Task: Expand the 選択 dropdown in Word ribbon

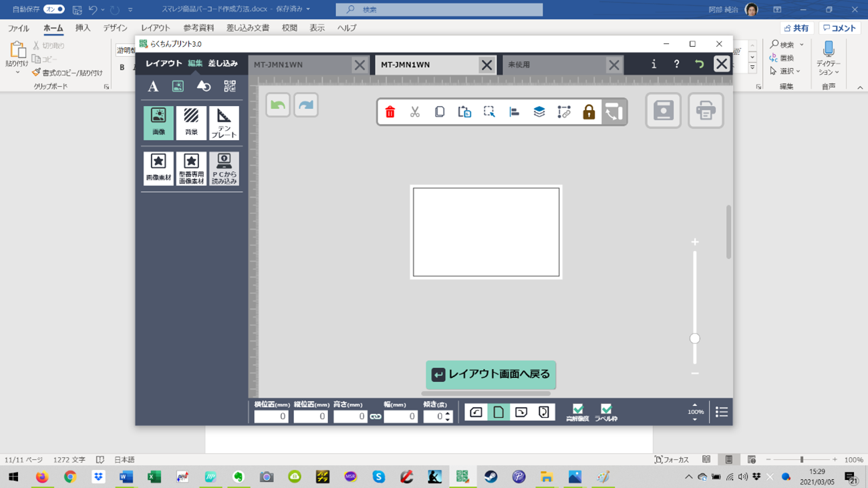Action: [x=787, y=71]
